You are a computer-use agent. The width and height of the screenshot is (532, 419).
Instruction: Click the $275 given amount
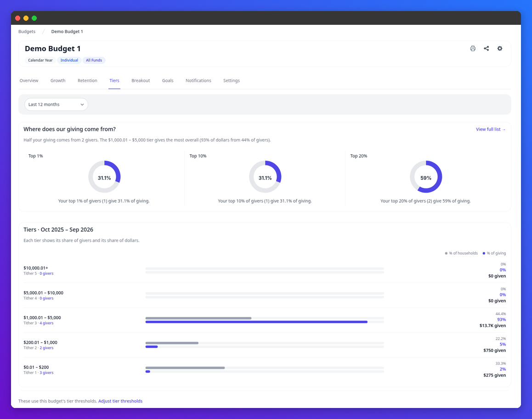[495, 375]
